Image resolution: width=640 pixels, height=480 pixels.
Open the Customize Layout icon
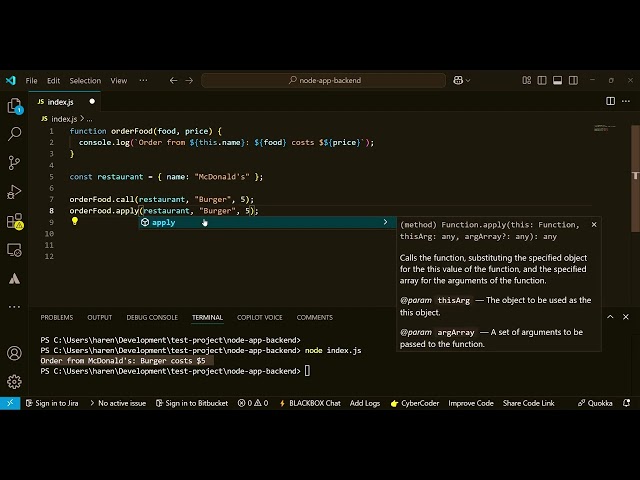[x=527, y=80]
